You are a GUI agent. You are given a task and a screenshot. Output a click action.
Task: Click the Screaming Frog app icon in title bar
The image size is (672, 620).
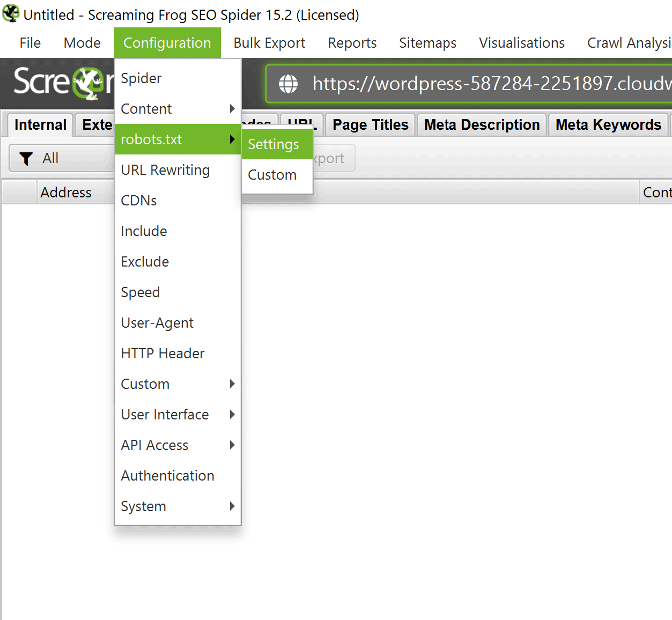[x=11, y=13]
